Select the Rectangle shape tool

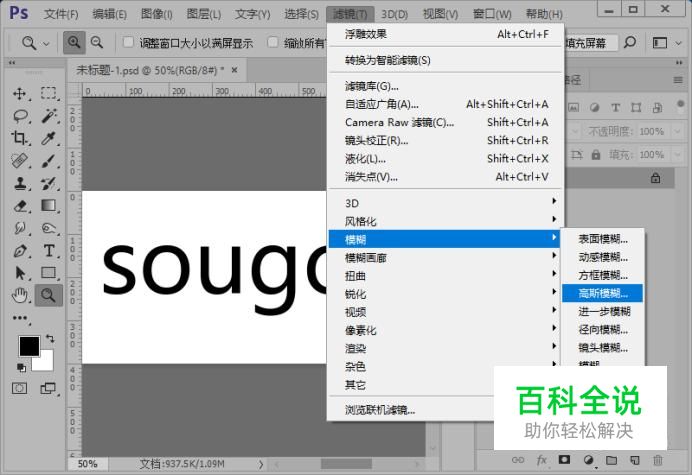49,273
